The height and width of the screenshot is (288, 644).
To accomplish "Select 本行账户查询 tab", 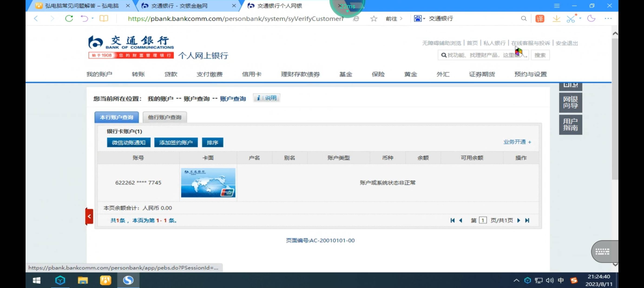I will coord(116,117).
